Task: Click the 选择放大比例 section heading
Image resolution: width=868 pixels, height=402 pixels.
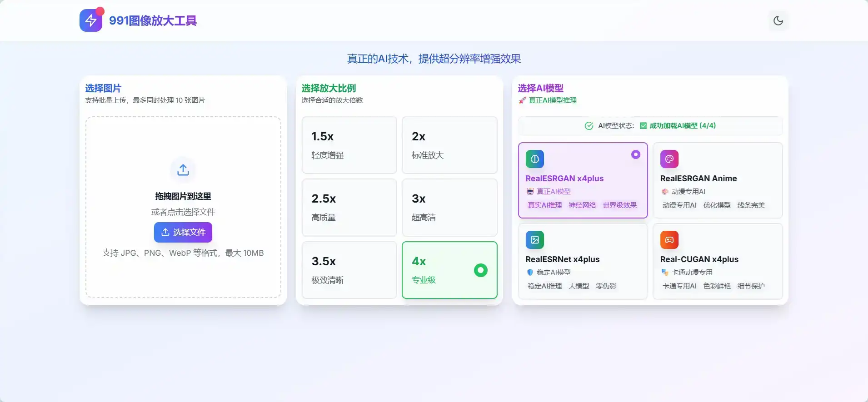Action: click(329, 88)
